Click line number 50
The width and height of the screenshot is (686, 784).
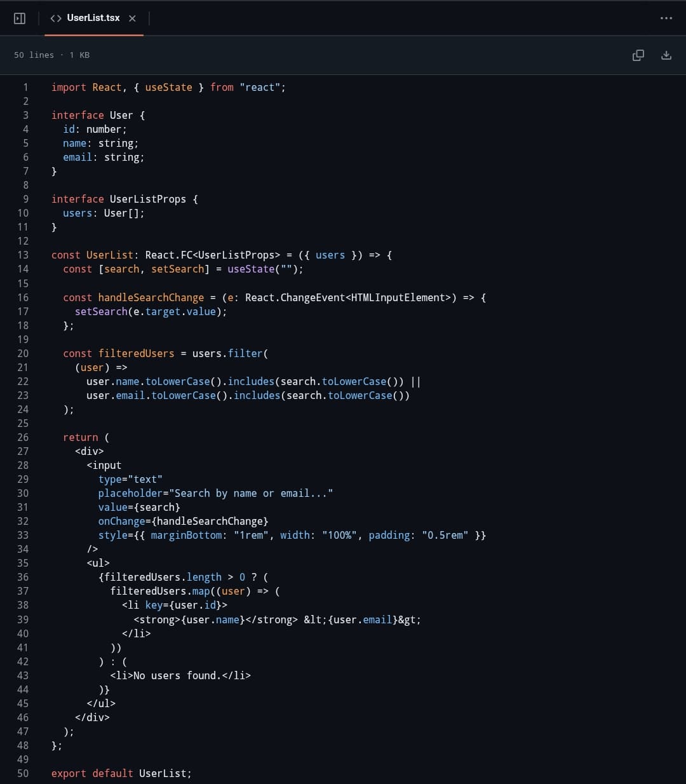click(23, 773)
